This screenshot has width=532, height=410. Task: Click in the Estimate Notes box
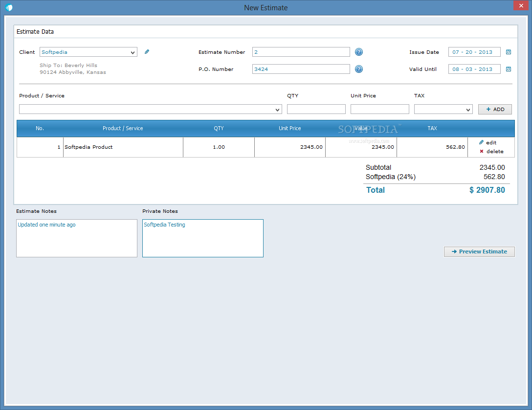point(77,238)
